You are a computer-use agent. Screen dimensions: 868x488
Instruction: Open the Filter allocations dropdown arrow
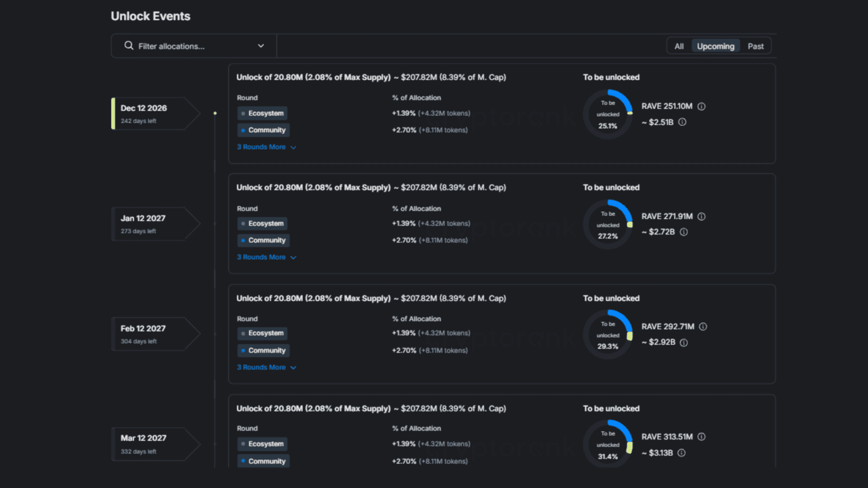pos(261,46)
